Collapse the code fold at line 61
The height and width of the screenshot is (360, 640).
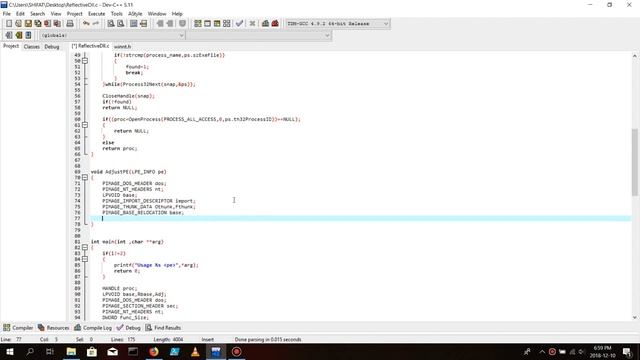coord(85,125)
